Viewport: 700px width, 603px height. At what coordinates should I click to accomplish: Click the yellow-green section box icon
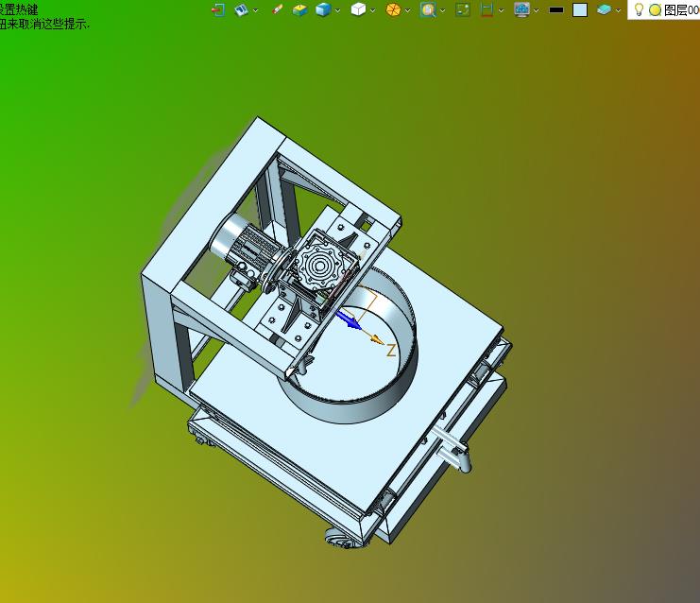click(300, 9)
